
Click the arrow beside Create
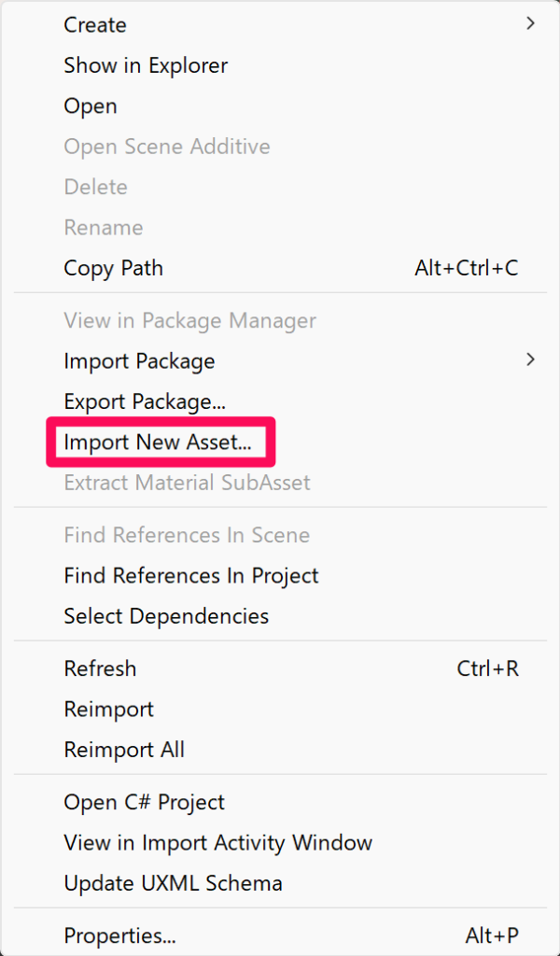point(530,23)
